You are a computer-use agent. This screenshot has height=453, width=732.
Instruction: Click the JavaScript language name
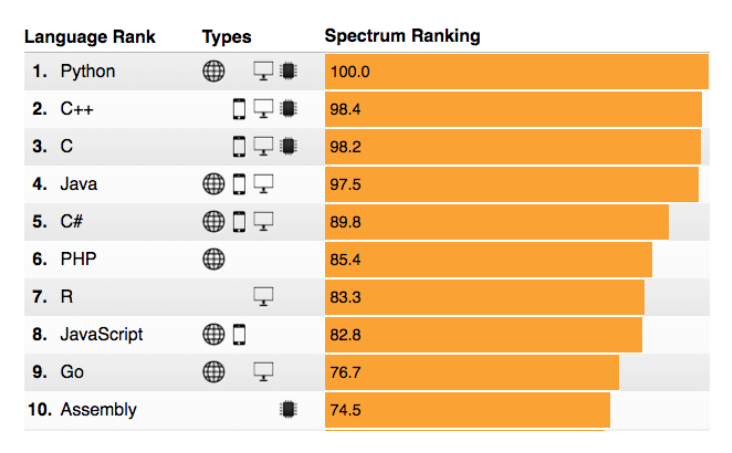pyautogui.click(x=102, y=334)
